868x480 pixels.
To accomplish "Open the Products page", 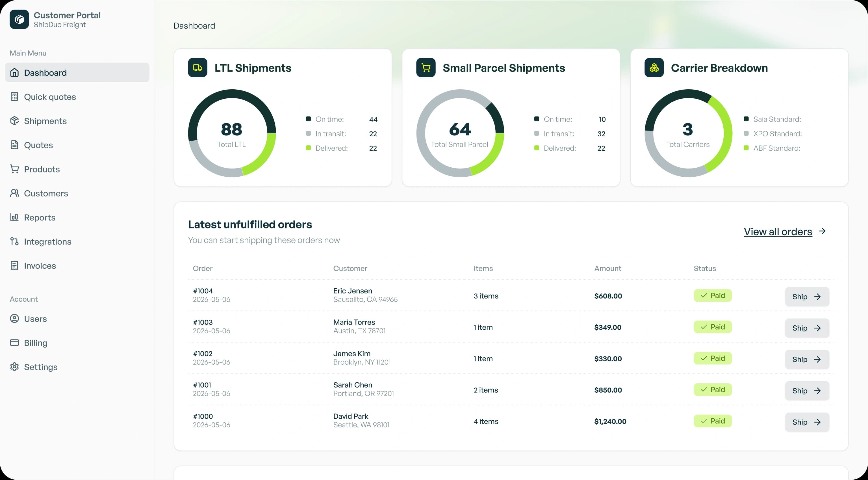I will [77, 169].
